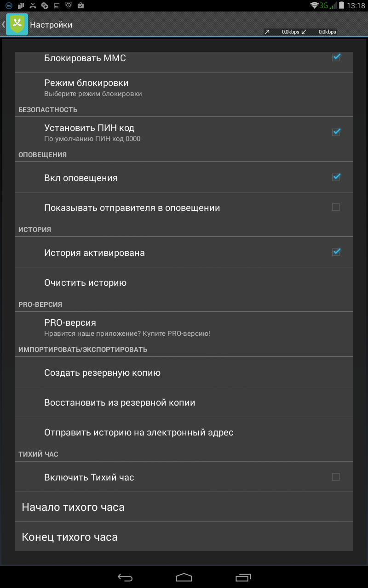Disable the Вкл оповещения checkbox
Screen dimensions: 368x588
[x=336, y=177]
